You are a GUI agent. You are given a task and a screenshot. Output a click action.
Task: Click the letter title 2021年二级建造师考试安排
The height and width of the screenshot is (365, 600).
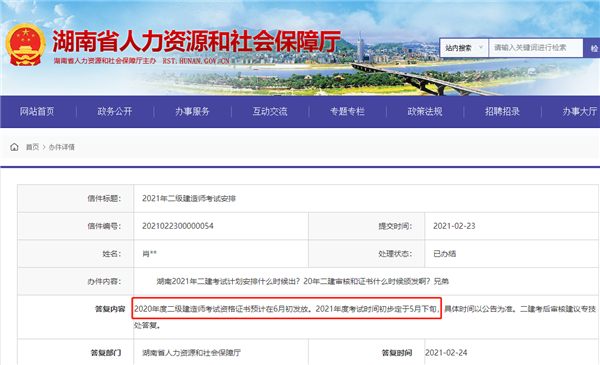(189, 199)
